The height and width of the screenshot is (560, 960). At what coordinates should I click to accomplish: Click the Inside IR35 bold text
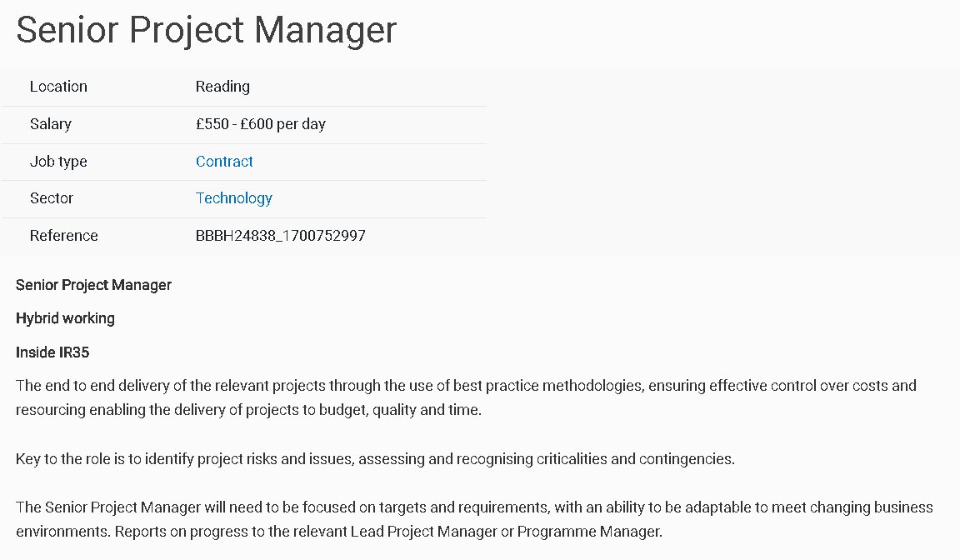52,352
